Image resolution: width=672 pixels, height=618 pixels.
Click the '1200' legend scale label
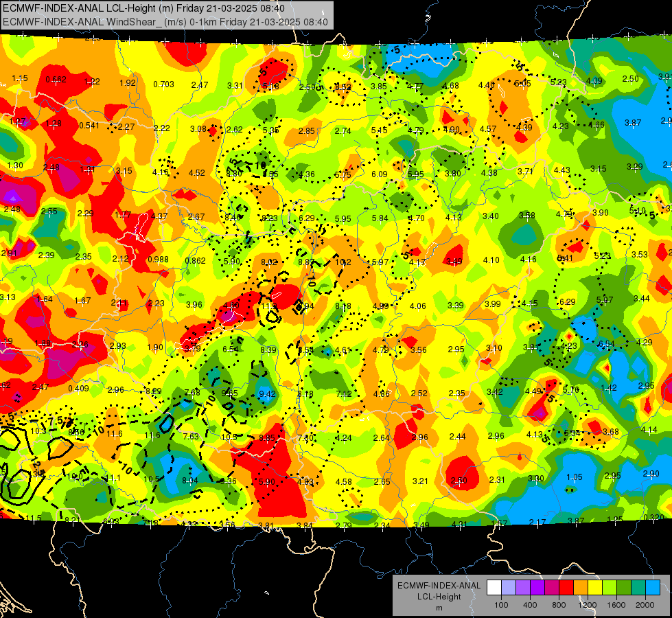587,605
